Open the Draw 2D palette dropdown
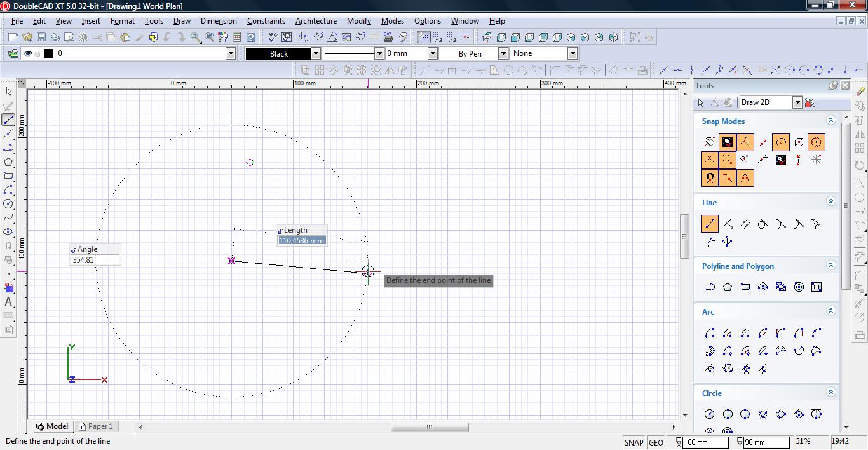Viewport: 868px width, 450px height. click(x=797, y=102)
